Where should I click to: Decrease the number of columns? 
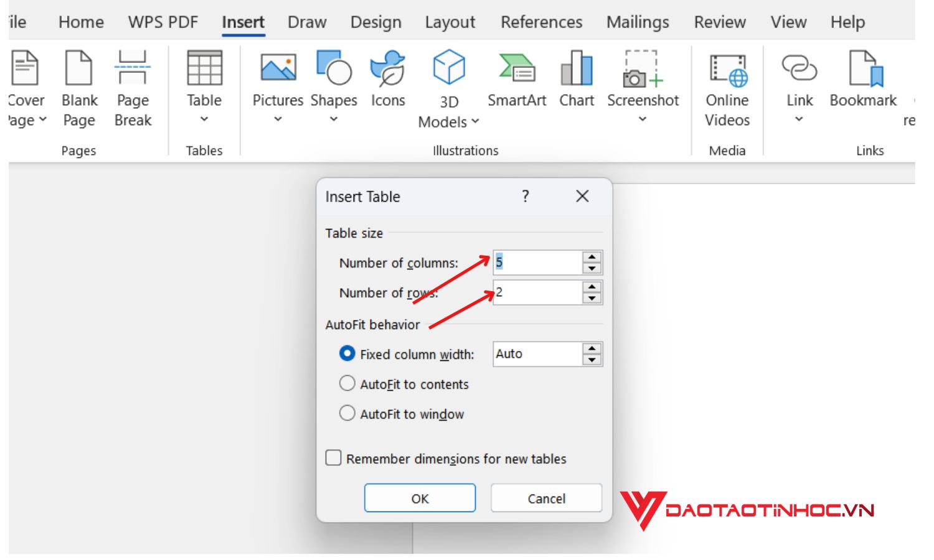pyautogui.click(x=592, y=268)
